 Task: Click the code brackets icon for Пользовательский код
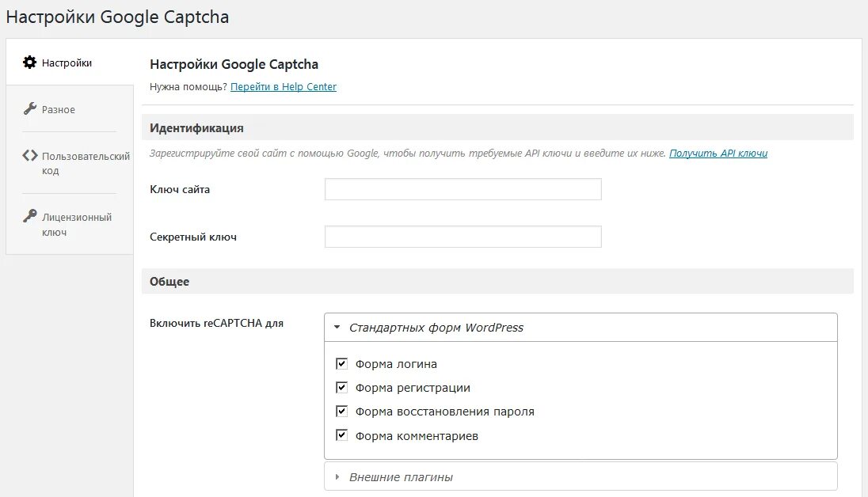[x=30, y=156]
